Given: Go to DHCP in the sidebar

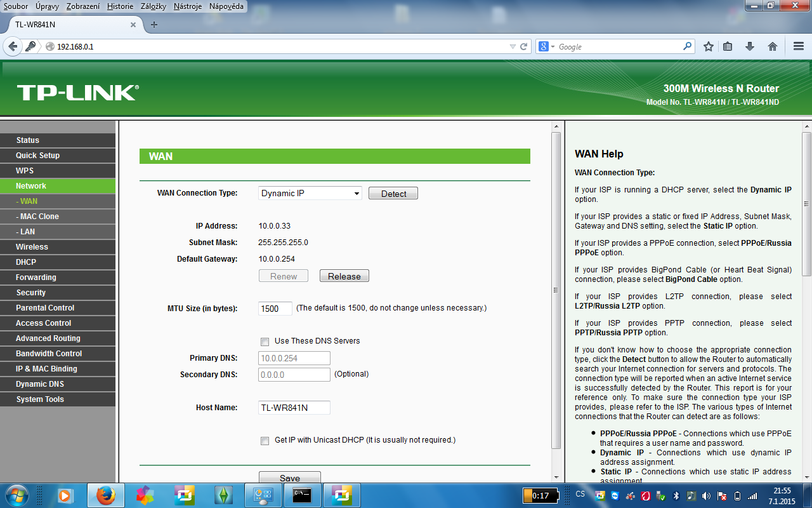Looking at the screenshot, I should pyautogui.click(x=58, y=262).
